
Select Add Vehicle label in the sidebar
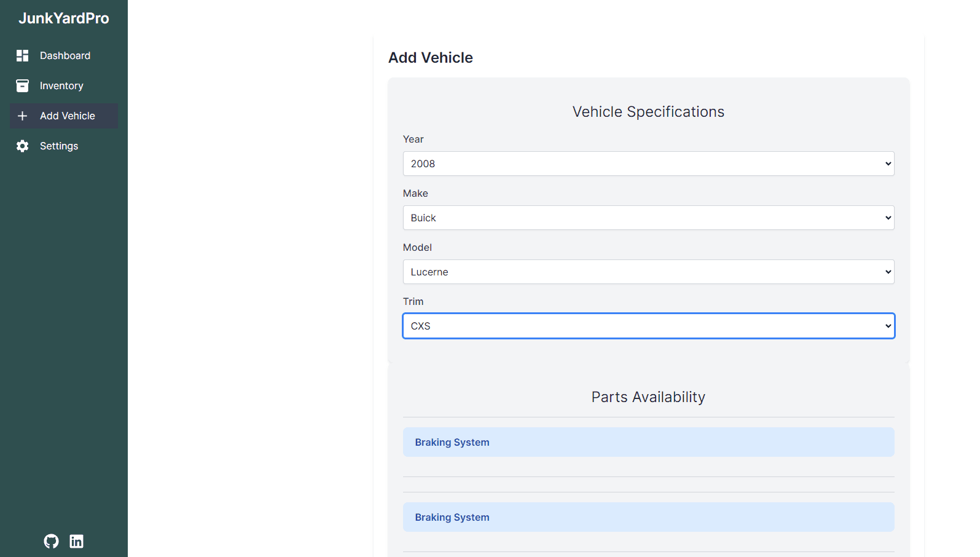click(x=68, y=116)
